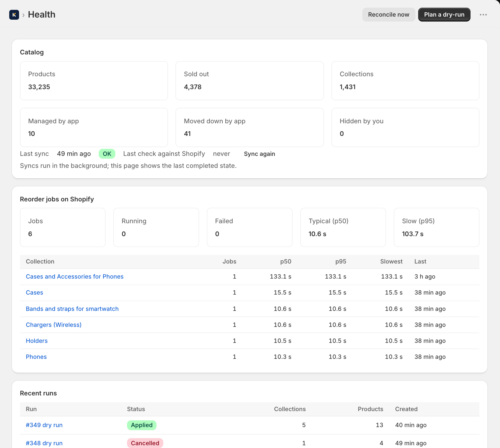
Task: Select the Hidden by you card
Action: (x=405, y=127)
